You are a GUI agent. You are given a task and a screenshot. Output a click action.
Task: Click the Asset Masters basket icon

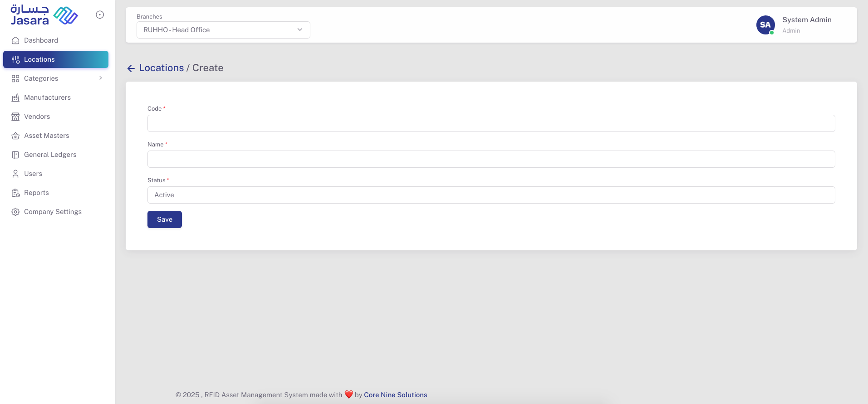coord(15,136)
